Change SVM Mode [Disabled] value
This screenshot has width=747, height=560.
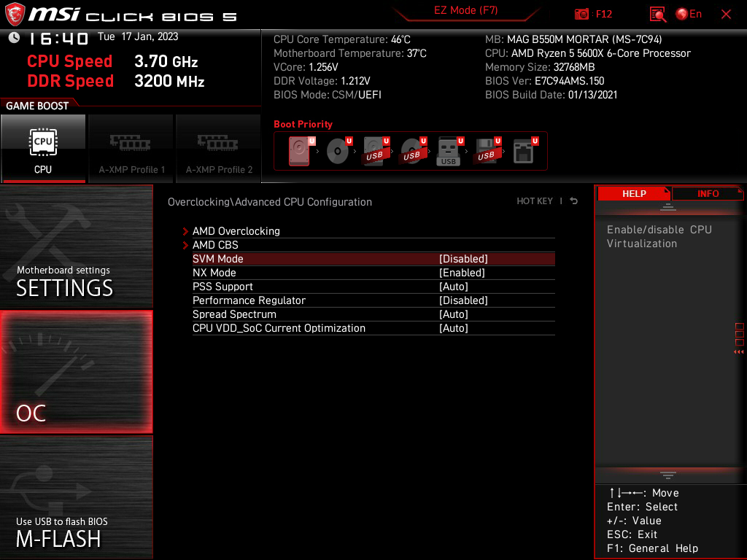tap(463, 259)
